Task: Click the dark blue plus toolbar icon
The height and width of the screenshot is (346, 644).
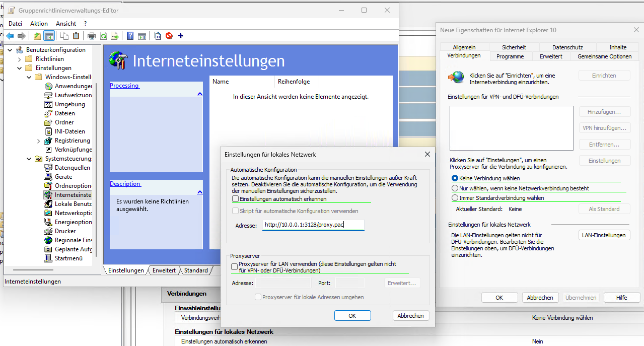Action: click(180, 36)
